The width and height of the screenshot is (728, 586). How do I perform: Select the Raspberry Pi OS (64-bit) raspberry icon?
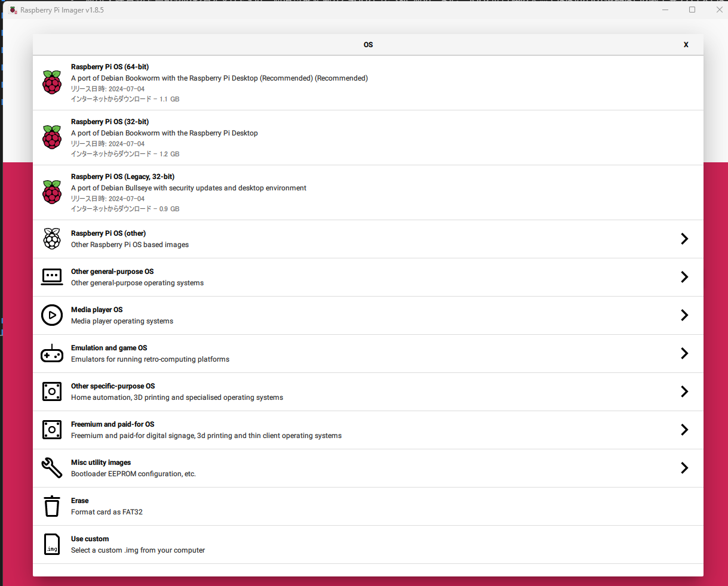pos(52,82)
